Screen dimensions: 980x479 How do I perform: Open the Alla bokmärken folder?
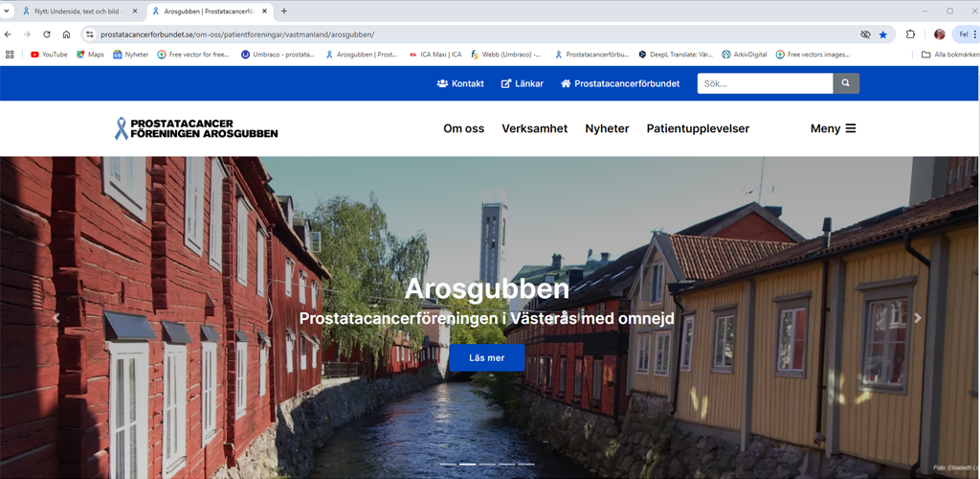pyautogui.click(x=949, y=55)
